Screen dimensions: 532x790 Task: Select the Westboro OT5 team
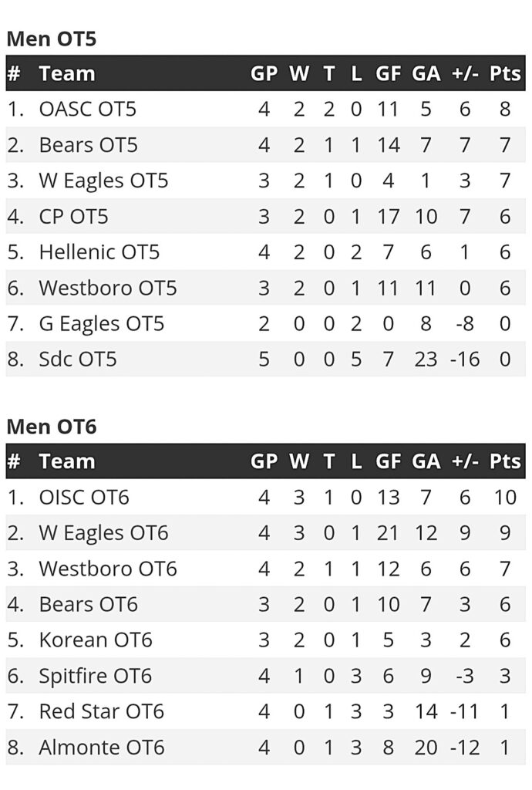(108, 288)
